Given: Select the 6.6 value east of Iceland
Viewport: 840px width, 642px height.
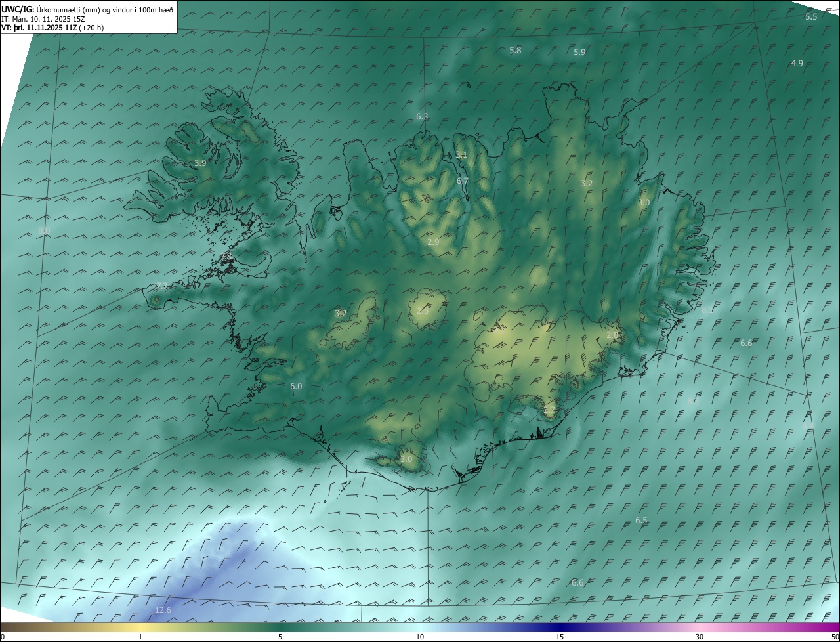Looking at the screenshot, I should pyautogui.click(x=746, y=343).
